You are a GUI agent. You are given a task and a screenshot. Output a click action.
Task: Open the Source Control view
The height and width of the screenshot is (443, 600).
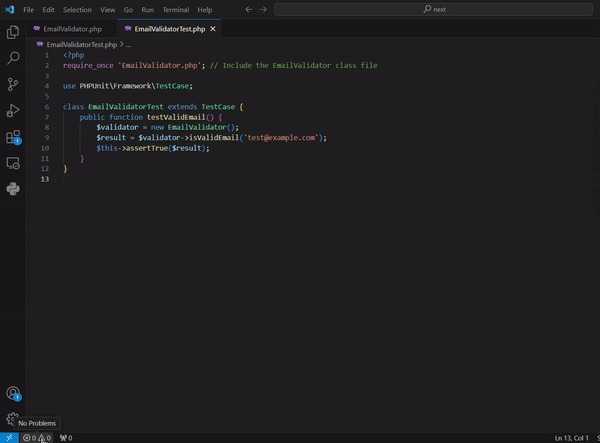[x=13, y=84]
